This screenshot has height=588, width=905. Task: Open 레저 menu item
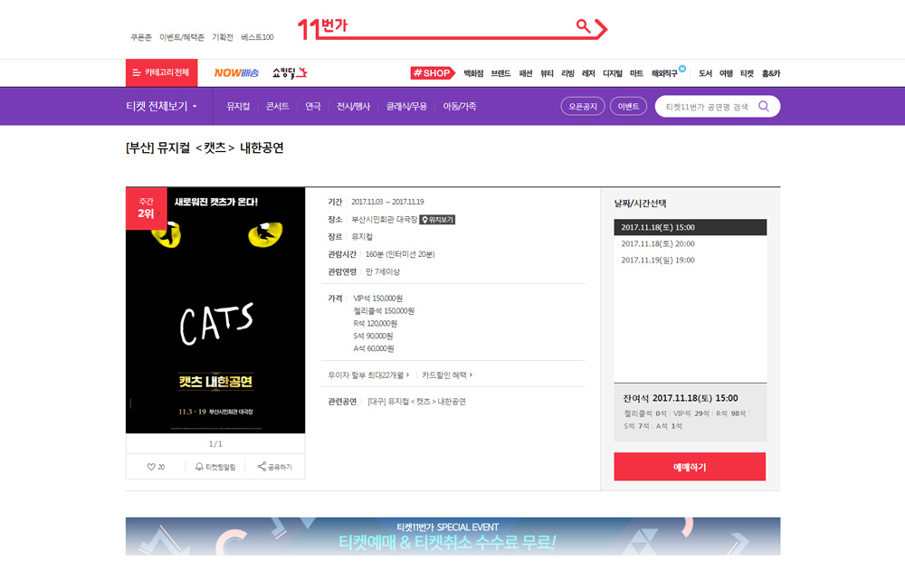click(x=589, y=73)
